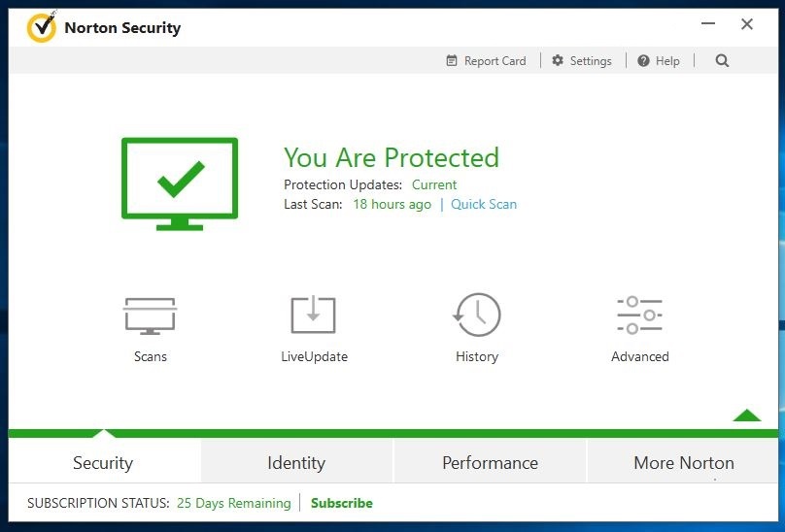
Task: Click the 25 Days Remaining text
Action: tap(234, 503)
